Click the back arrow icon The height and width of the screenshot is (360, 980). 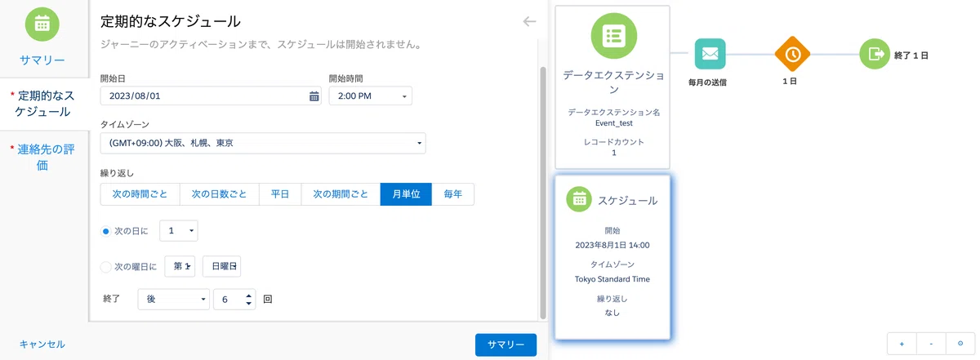(x=529, y=21)
